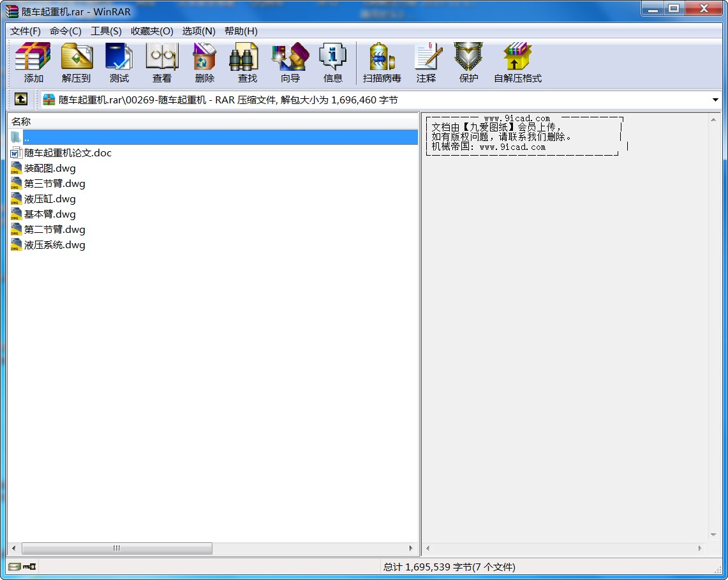Click the 机械帝国: www.9icad.com comment line

click(489, 147)
